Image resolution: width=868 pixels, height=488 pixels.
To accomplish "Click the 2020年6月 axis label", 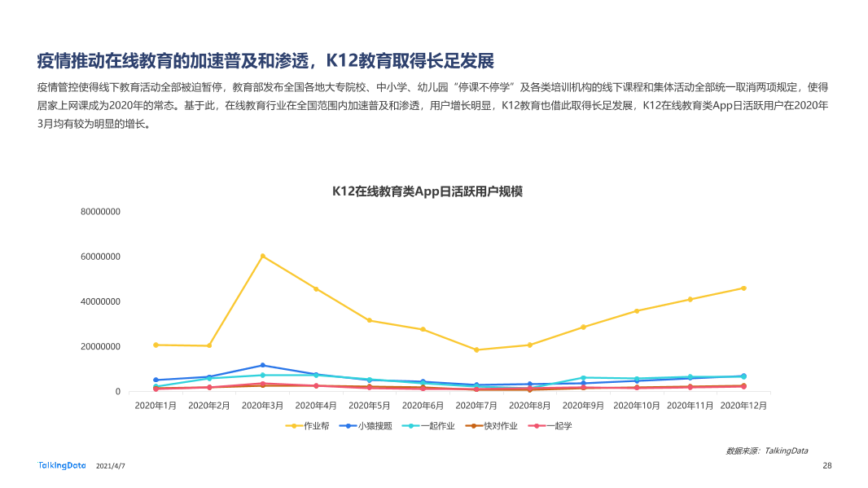I will [423, 406].
